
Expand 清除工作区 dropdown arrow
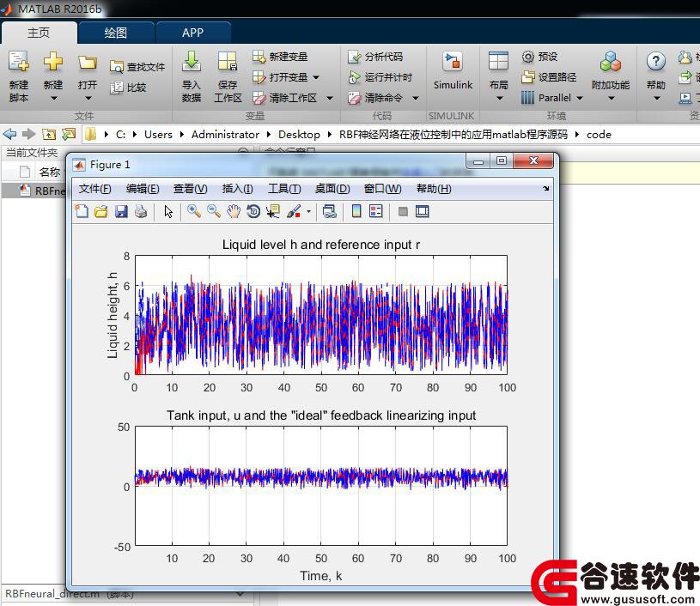330,98
